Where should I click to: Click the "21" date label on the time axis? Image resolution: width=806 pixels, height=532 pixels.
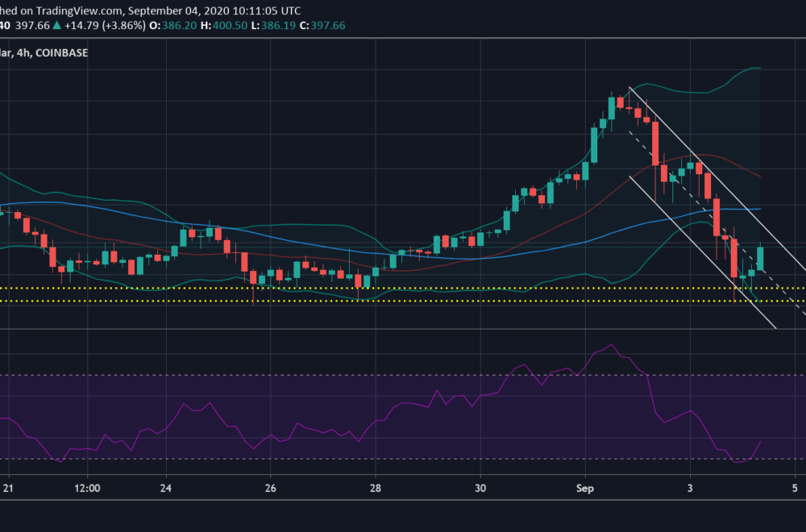tap(8, 488)
